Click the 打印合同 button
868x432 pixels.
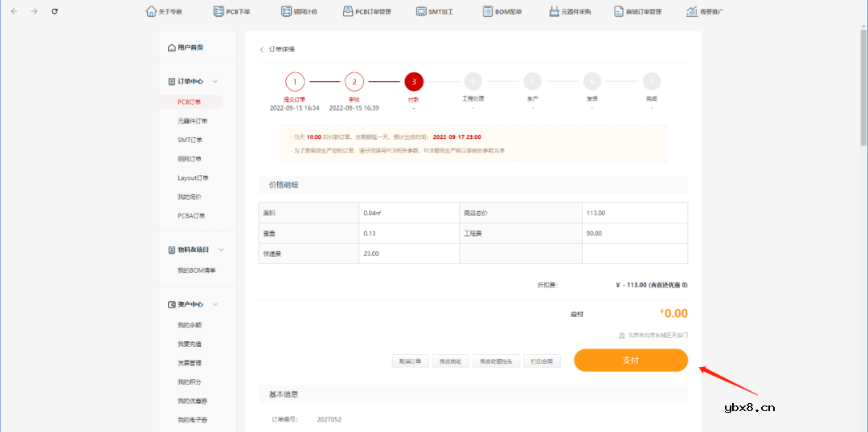tap(542, 362)
